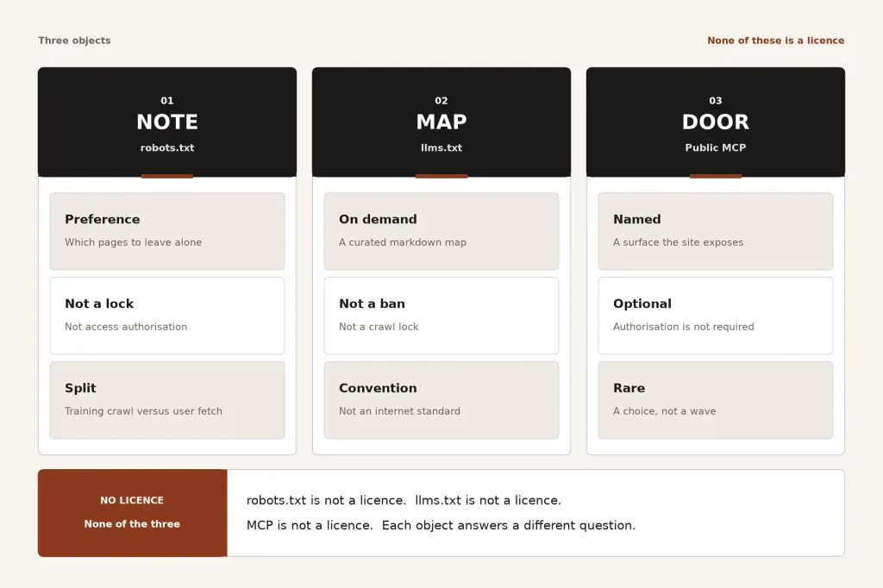Select the DOOR card title

point(715,122)
